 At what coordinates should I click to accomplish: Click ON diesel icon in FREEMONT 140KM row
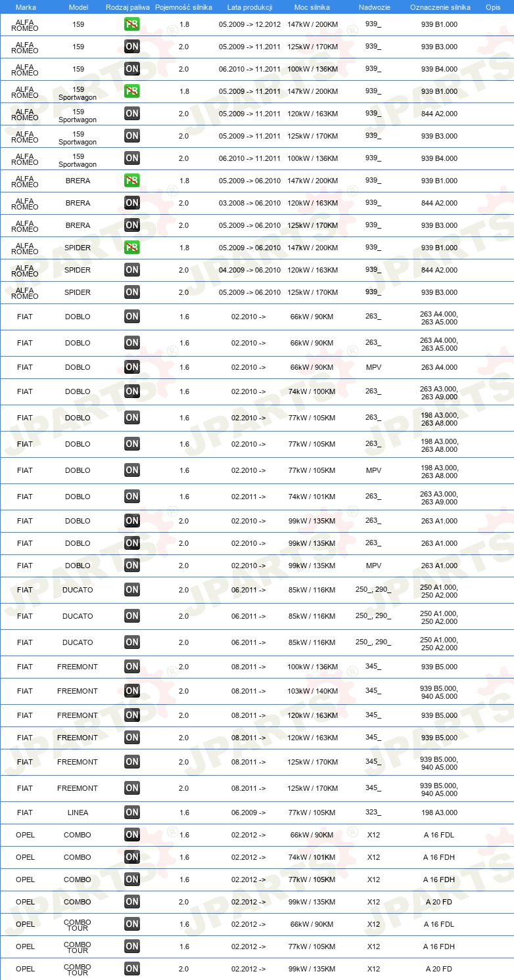click(x=132, y=691)
